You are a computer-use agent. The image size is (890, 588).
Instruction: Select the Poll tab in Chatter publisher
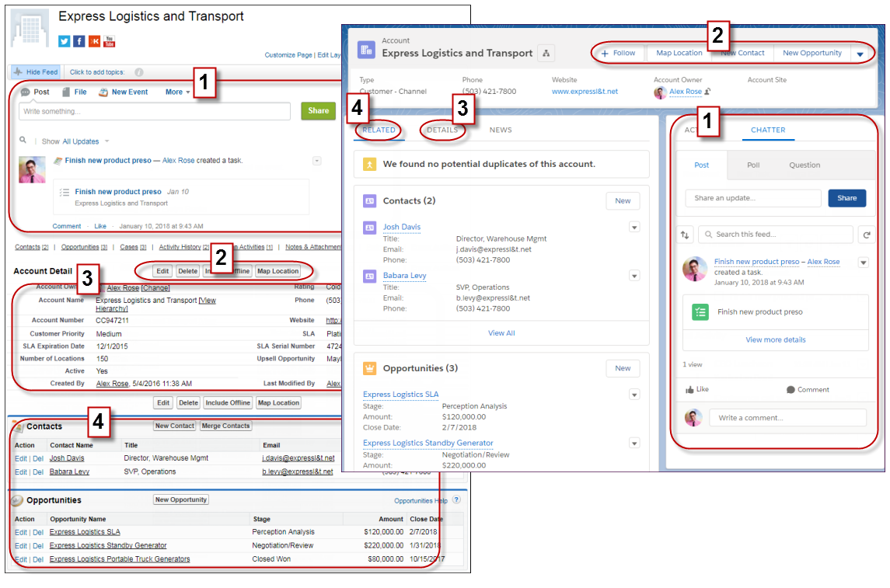[753, 165]
